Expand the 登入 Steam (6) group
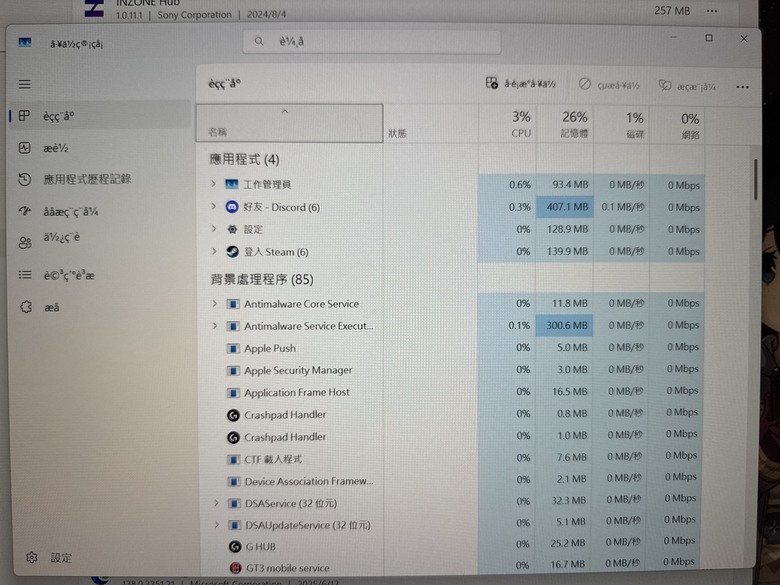Screen dimensions: 780x585 (214, 251)
